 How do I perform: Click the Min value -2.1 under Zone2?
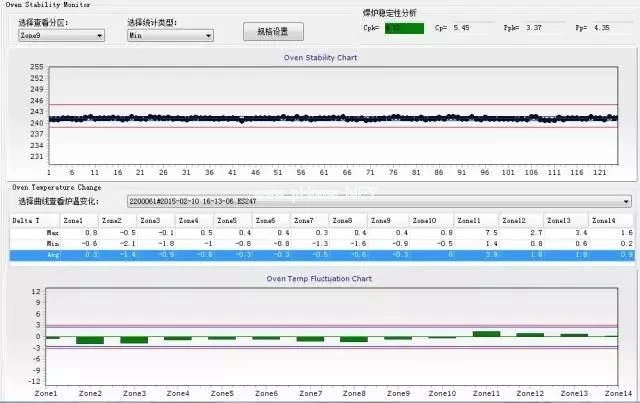[x=128, y=244]
